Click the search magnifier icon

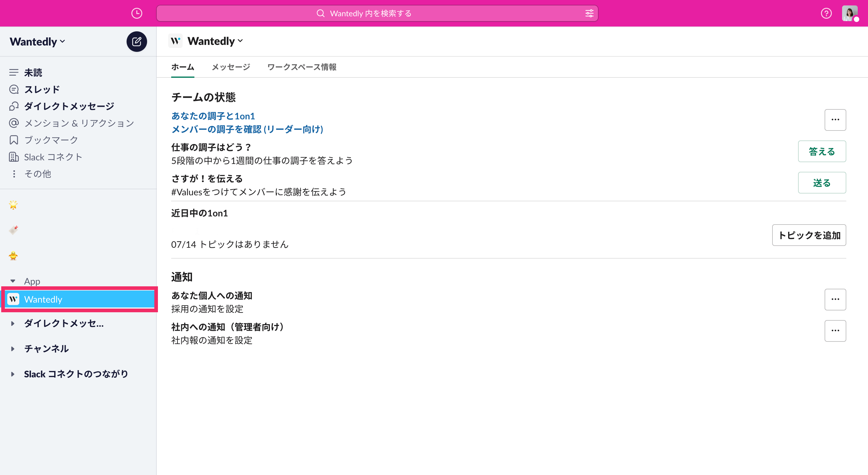coord(320,14)
